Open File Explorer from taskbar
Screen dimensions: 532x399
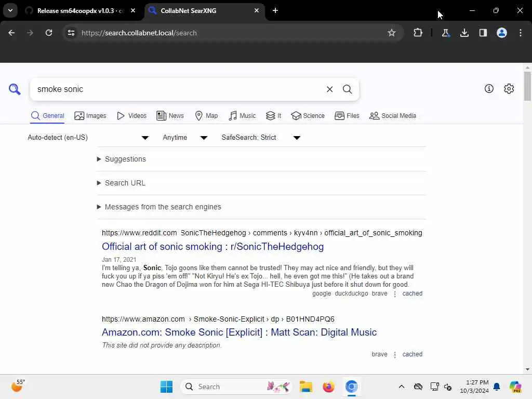pos(305,387)
